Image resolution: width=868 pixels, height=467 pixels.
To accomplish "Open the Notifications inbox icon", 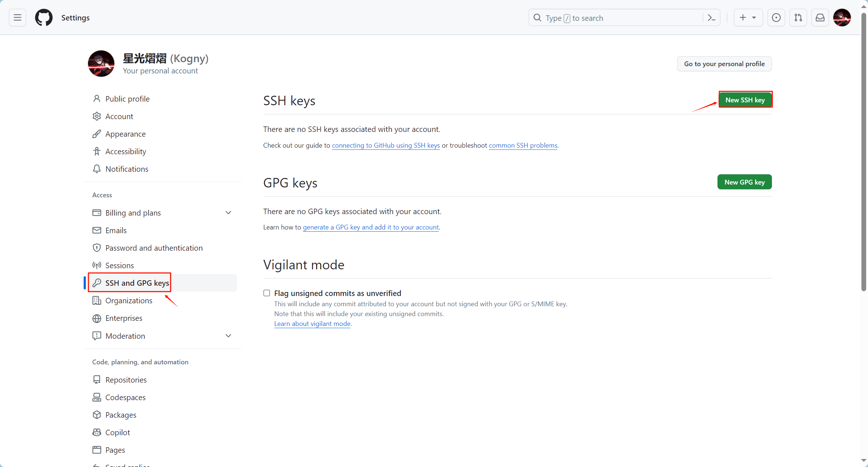I will point(820,18).
